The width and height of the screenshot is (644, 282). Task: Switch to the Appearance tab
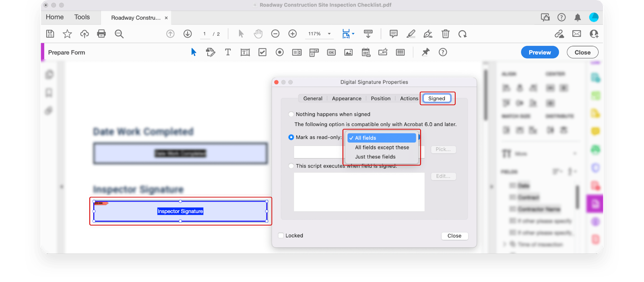tap(347, 99)
